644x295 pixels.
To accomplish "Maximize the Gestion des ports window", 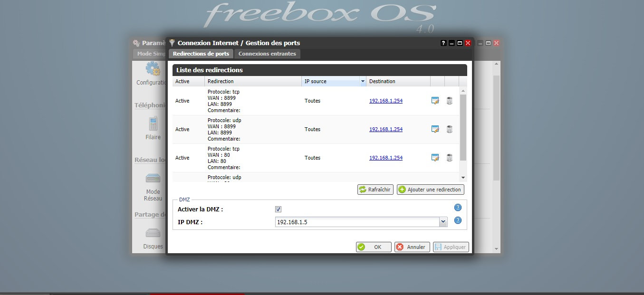I will tap(460, 43).
